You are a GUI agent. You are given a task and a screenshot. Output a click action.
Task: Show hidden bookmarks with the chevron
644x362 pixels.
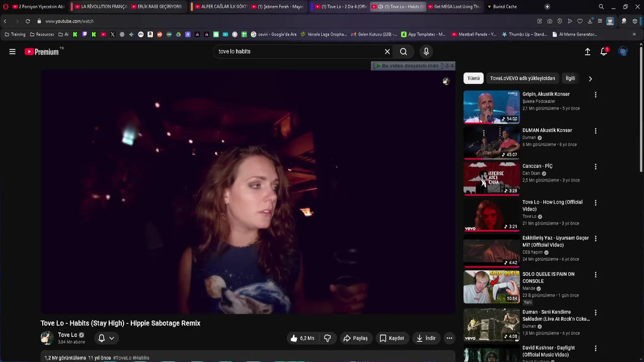[634, 34]
